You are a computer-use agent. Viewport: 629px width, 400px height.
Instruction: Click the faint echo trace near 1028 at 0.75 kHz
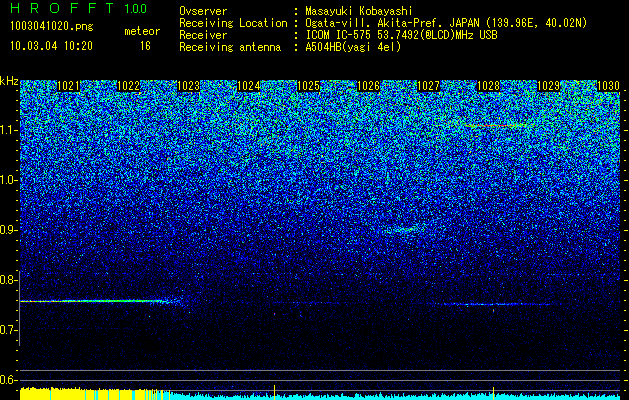(x=497, y=304)
